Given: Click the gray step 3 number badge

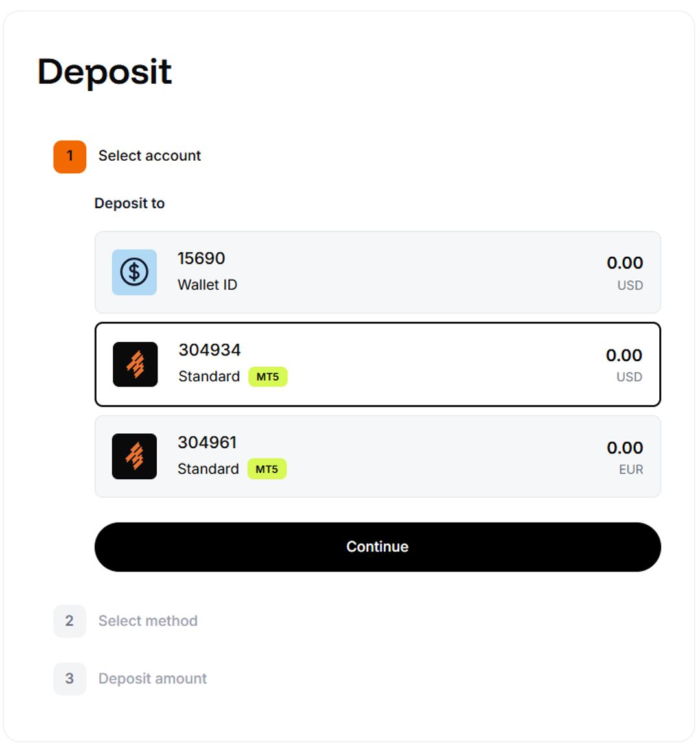Looking at the screenshot, I should 70,678.
